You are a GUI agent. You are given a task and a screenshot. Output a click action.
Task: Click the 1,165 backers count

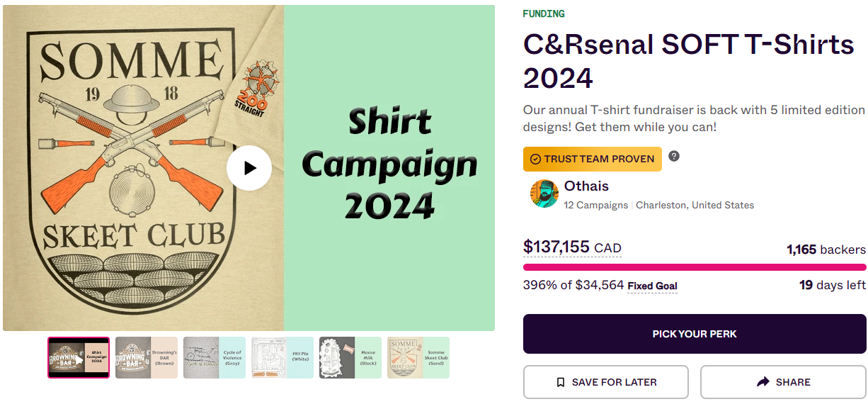[826, 250]
